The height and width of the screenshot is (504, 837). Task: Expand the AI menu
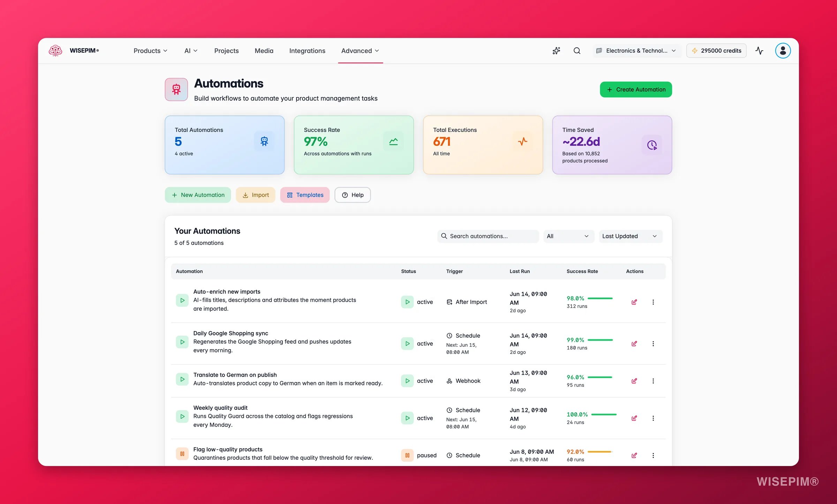(x=191, y=51)
